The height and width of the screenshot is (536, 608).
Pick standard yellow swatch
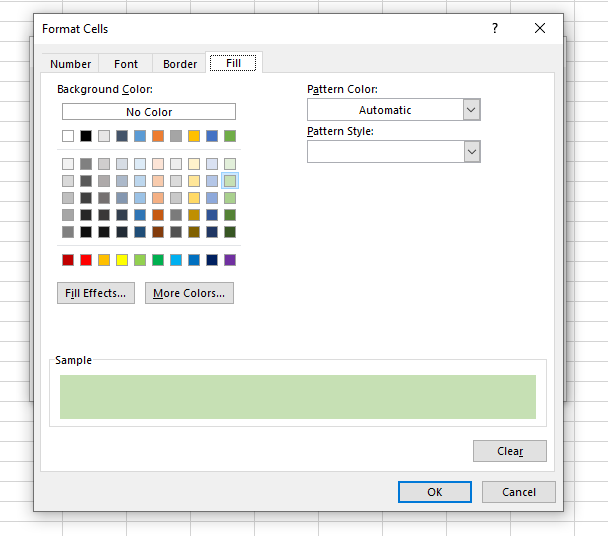click(122, 260)
